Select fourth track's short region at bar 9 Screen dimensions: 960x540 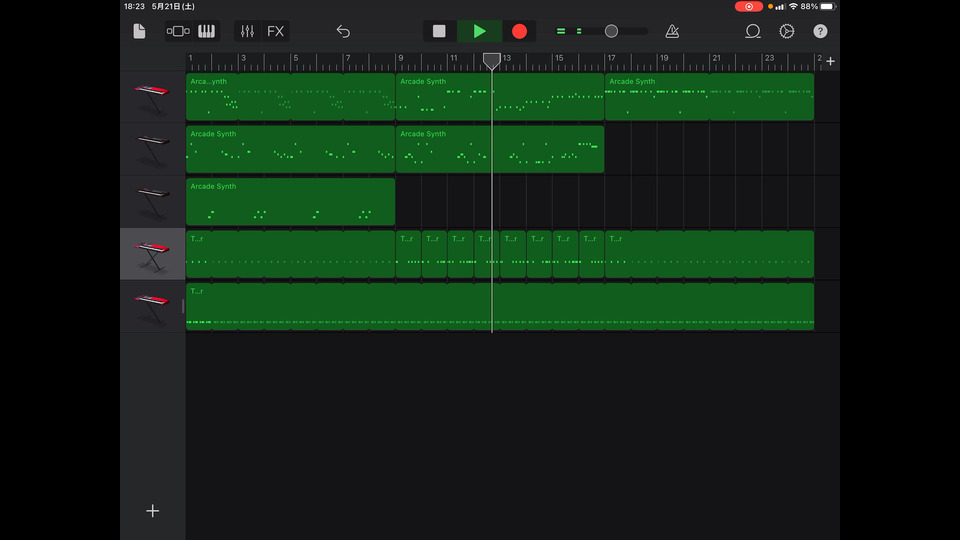pos(408,254)
